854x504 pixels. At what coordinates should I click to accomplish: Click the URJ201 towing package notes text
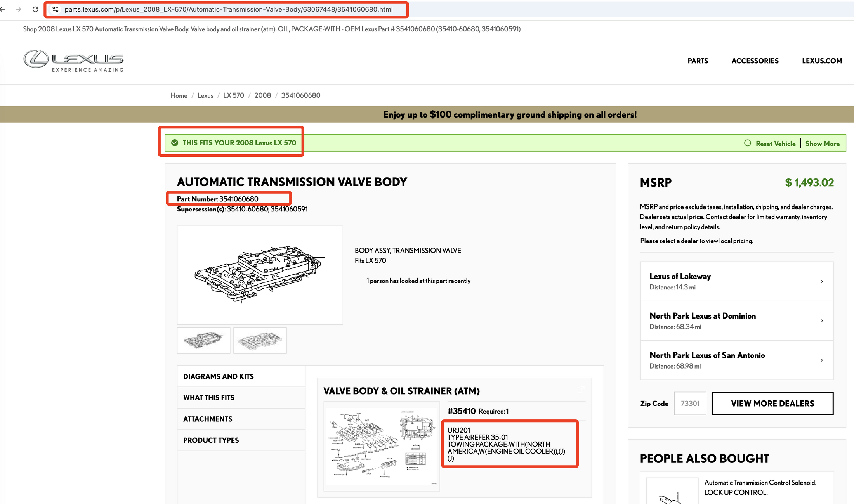506,444
